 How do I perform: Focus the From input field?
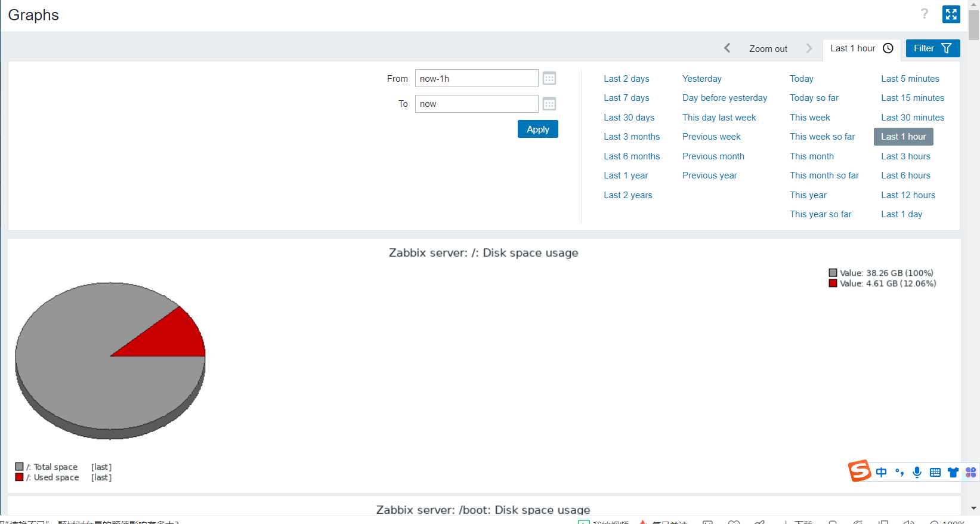[x=477, y=78]
